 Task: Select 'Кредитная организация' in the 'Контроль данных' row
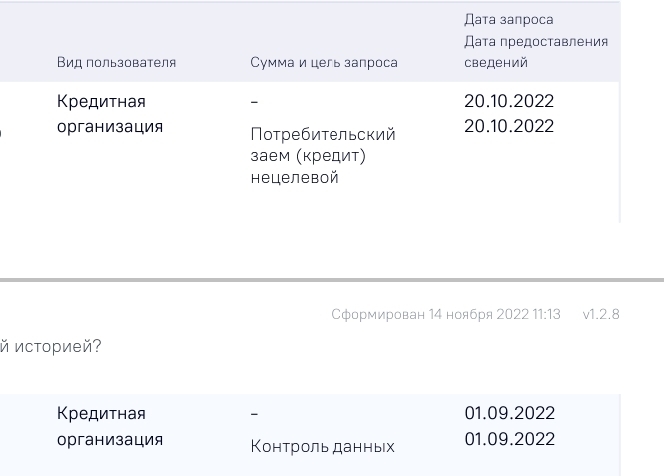point(110,426)
